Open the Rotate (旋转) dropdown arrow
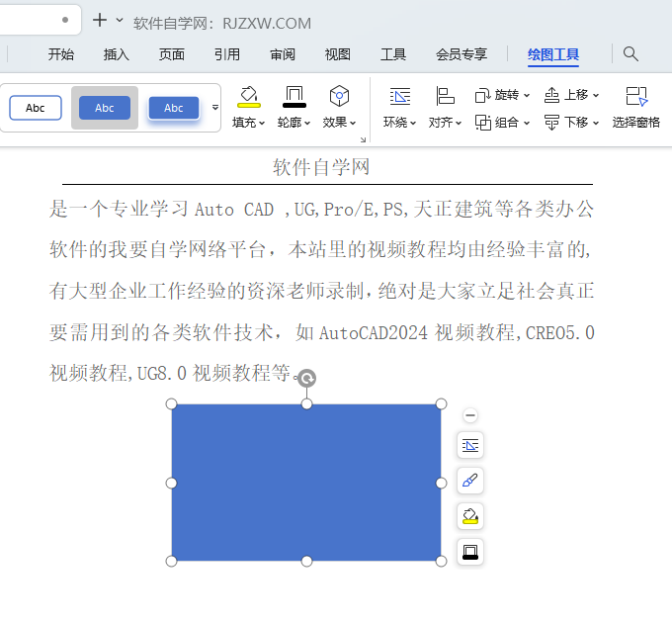672x623 pixels. (x=527, y=95)
